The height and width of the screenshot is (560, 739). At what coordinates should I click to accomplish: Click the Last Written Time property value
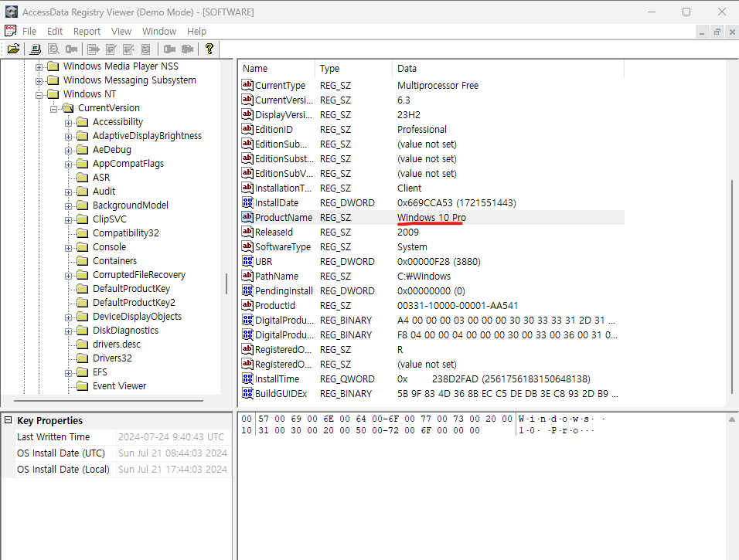click(171, 436)
